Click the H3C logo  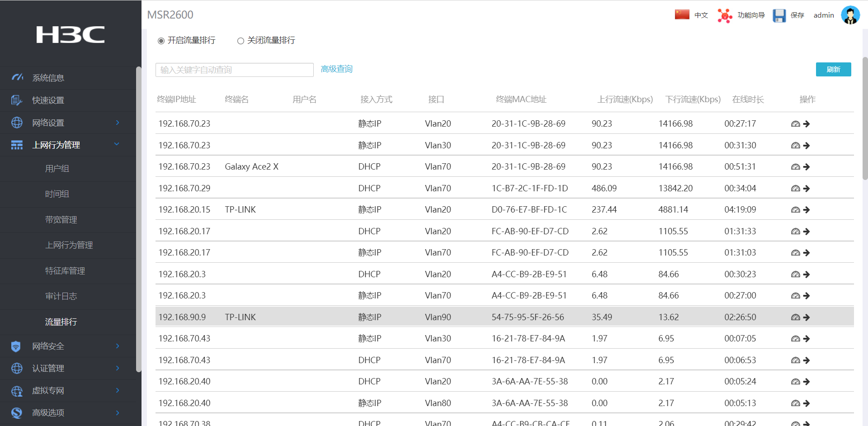(71, 34)
